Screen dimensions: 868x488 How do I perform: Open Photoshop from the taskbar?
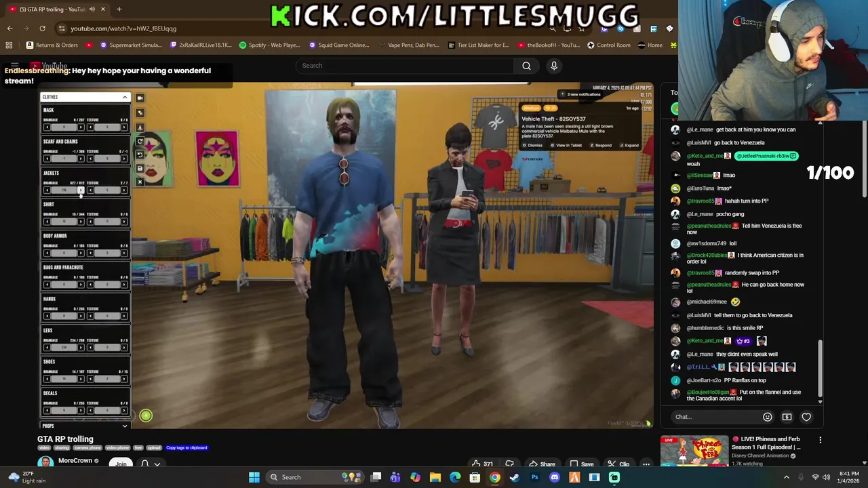click(534, 477)
